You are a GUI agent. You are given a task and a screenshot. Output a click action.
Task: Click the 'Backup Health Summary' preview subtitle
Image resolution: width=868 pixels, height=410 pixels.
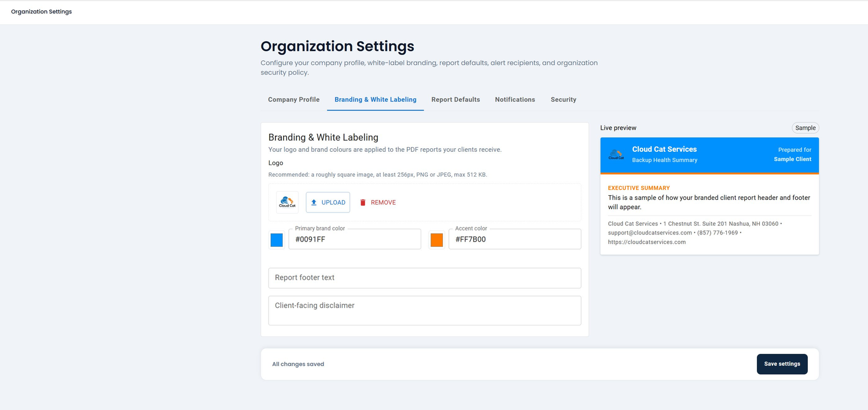tap(664, 160)
